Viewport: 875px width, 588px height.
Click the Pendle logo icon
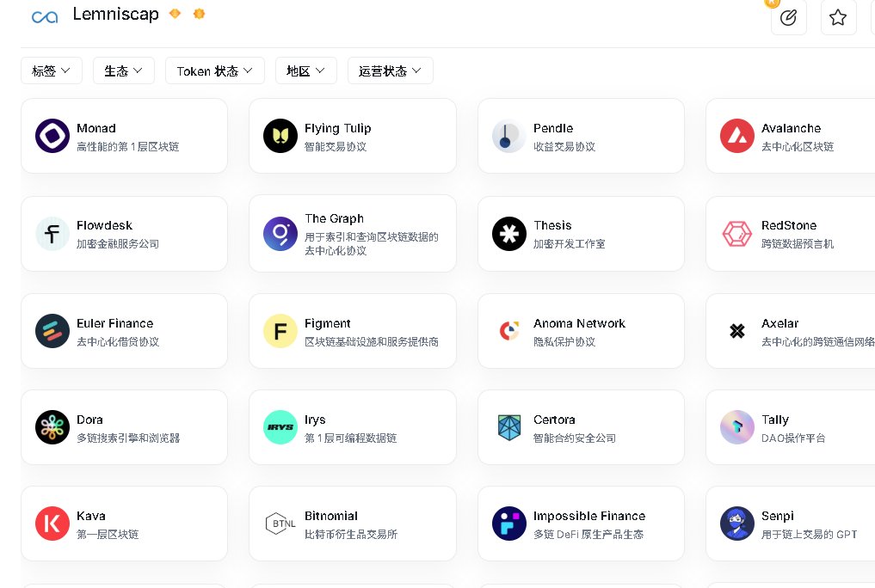point(509,136)
